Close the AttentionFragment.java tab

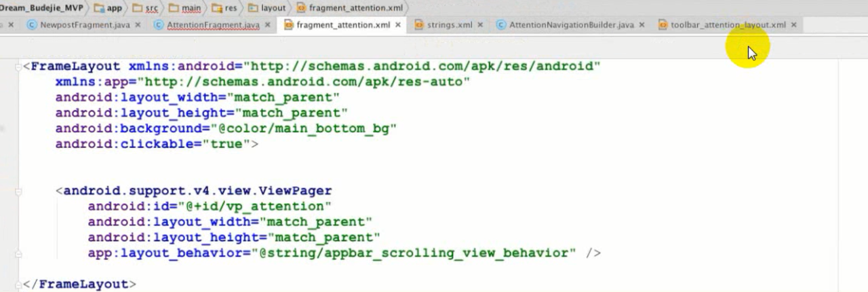pyautogui.click(x=267, y=25)
